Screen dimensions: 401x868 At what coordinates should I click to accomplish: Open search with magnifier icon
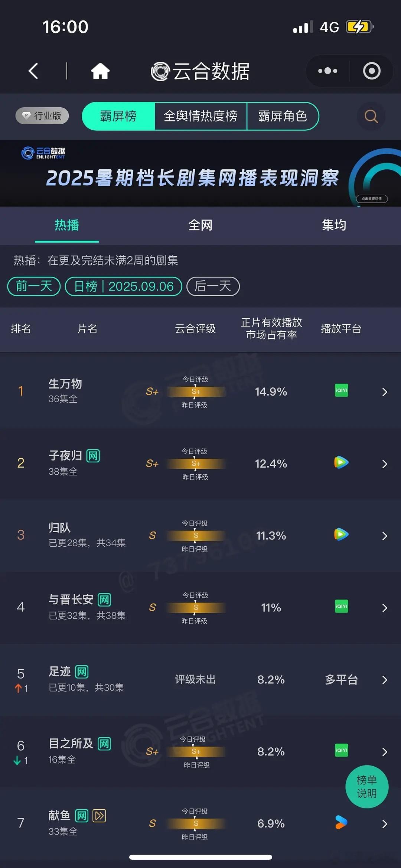(371, 116)
